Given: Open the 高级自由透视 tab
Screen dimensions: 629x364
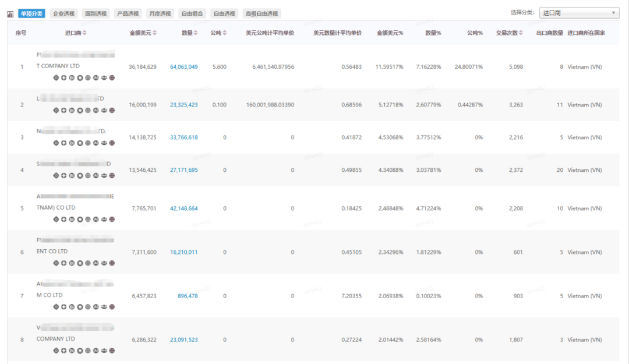Looking at the screenshot, I should 262,13.
